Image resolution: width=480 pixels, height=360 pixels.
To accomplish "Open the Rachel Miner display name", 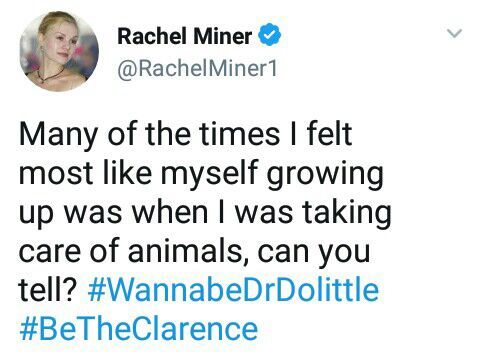I will [184, 36].
